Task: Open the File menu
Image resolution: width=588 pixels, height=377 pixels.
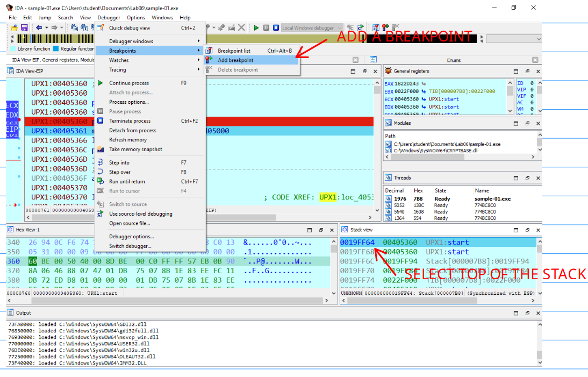Action: 12,18
